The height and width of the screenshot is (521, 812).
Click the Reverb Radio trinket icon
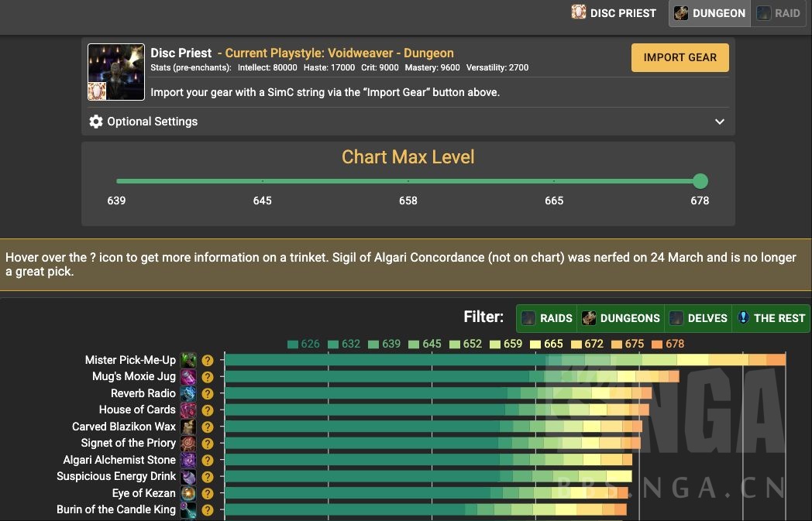[x=188, y=393]
